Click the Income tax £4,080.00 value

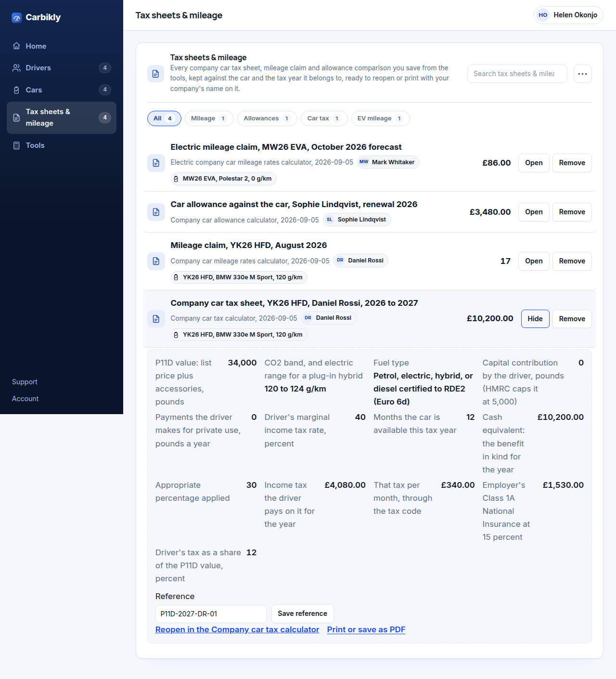point(345,485)
